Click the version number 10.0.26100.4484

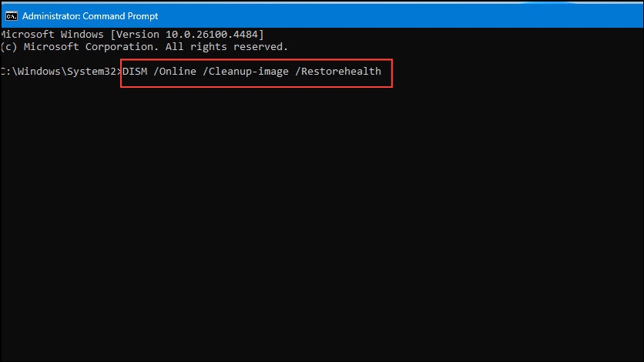point(212,35)
